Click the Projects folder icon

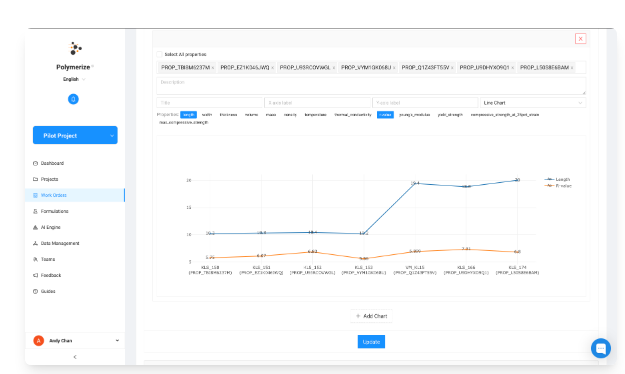click(35, 179)
